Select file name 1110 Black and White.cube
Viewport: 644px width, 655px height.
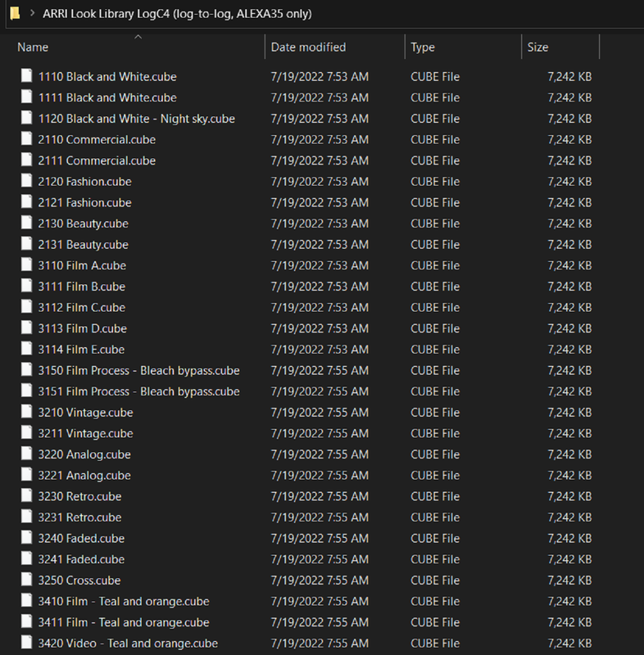point(107,77)
